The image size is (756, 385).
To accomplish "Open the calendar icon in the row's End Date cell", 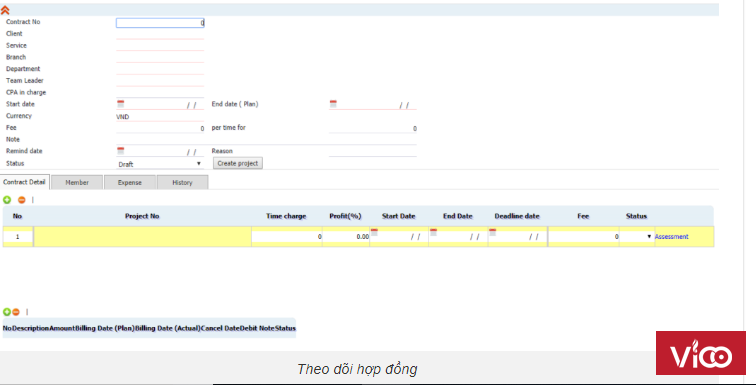I will 433,232.
